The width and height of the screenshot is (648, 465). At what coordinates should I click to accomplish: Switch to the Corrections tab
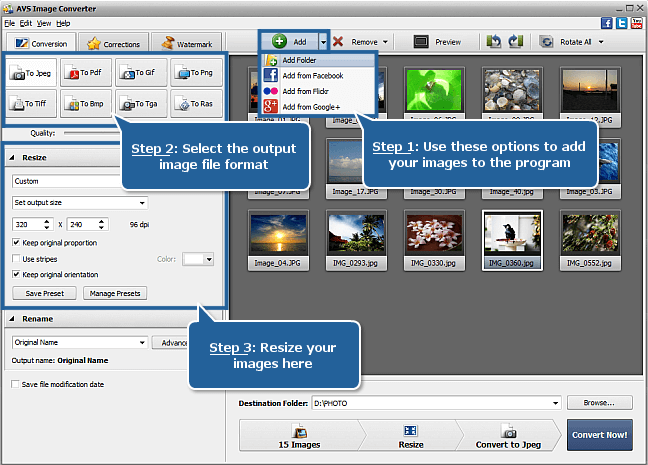pyautogui.click(x=113, y=43)
